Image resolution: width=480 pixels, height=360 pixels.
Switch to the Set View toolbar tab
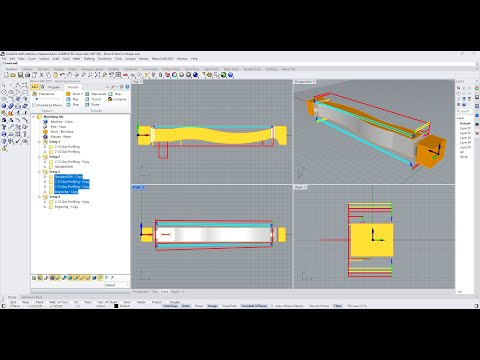[44, 69]
